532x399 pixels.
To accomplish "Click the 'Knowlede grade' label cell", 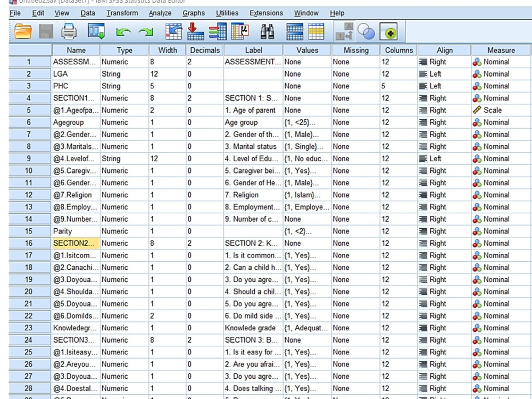I will point(253,328).
